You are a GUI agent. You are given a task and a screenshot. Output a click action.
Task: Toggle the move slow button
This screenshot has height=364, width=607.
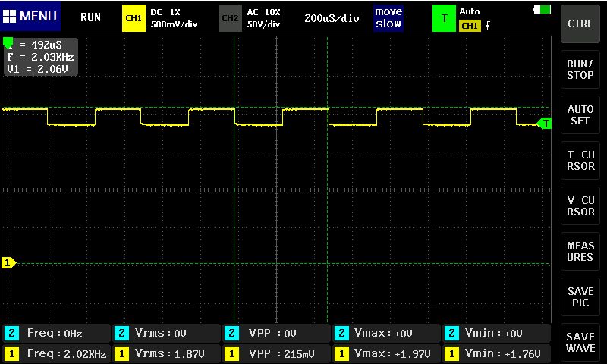[388, 17]
